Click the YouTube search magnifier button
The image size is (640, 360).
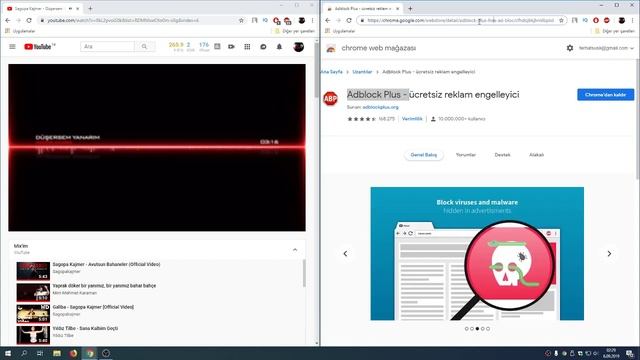tap(144, 47)
